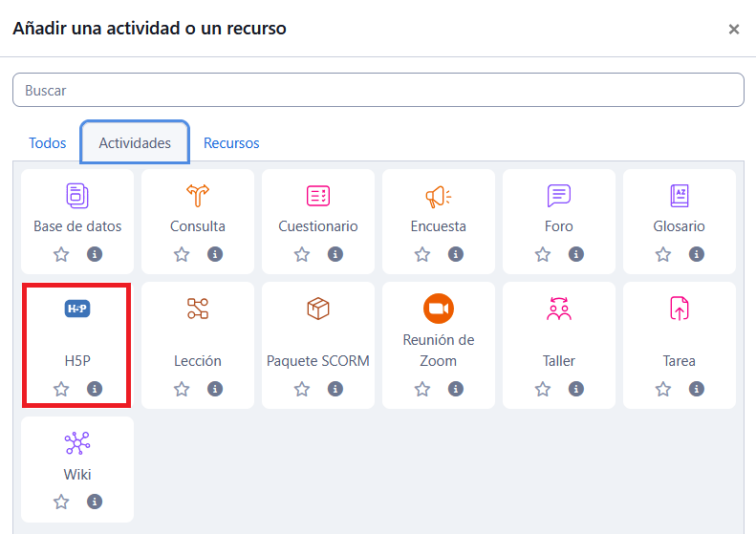Toggle favorite star for Taller
Image resolution: width=756 pixels, height=534 pixels.
543,389
